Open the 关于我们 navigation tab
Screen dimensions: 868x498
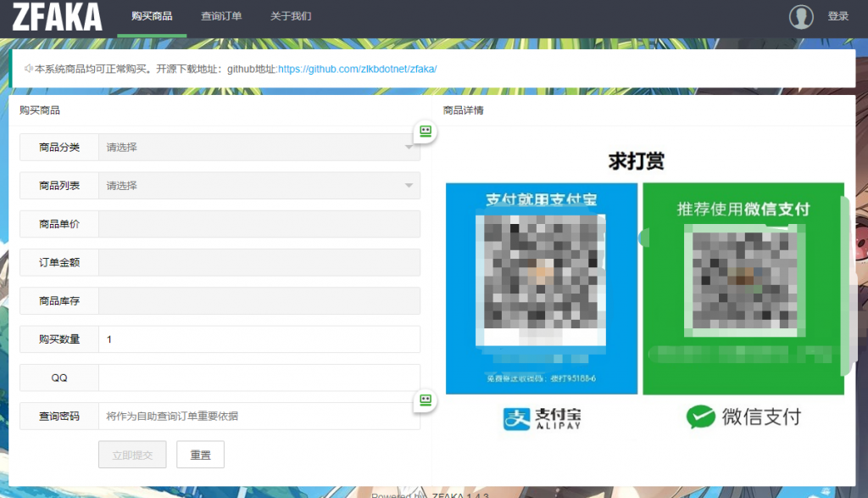[291, 17]
